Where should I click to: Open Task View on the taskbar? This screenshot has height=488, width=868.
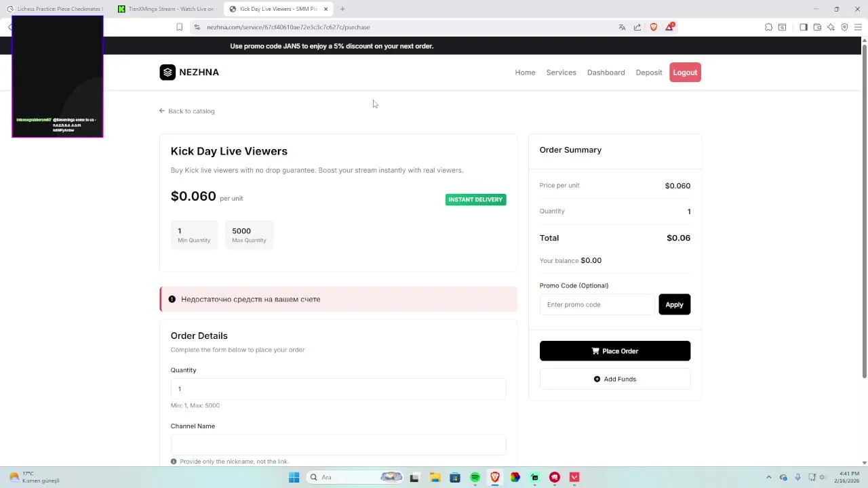pyautogui.click(x=414, y=477)
